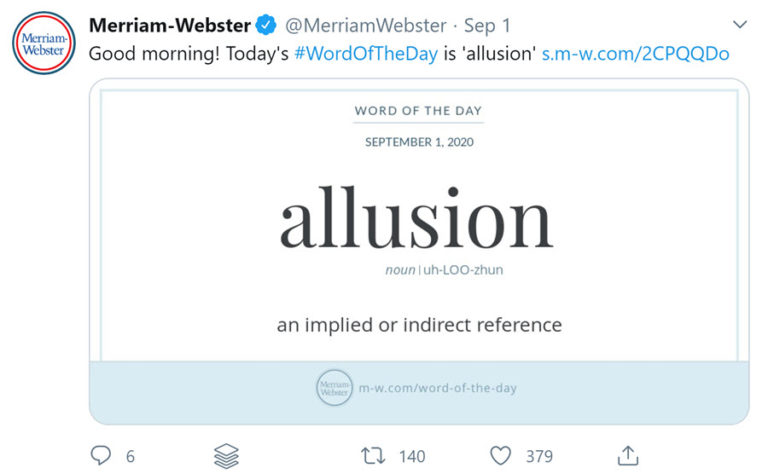This screenshot has width=768, height=474.
Task: Open the allusion Word of the Day card
Action: (418, 220)
